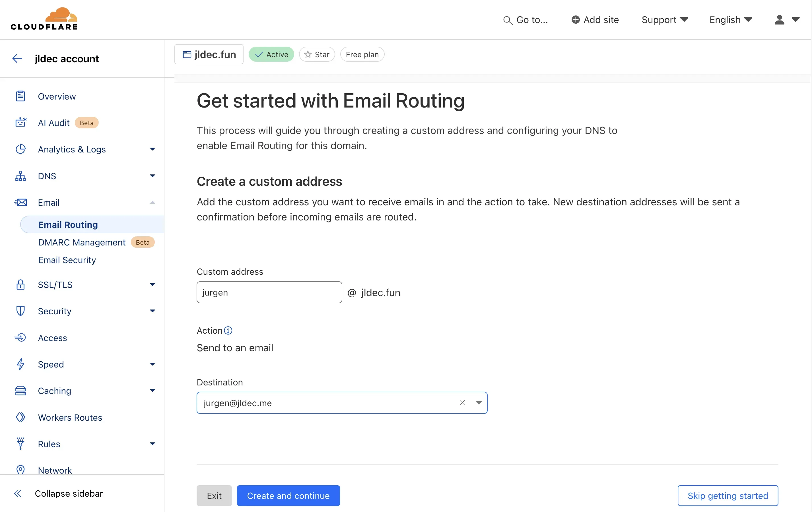Select the Overview clipboard icon
Viewport: 812px width, 512px height.
tap(20, 96)
